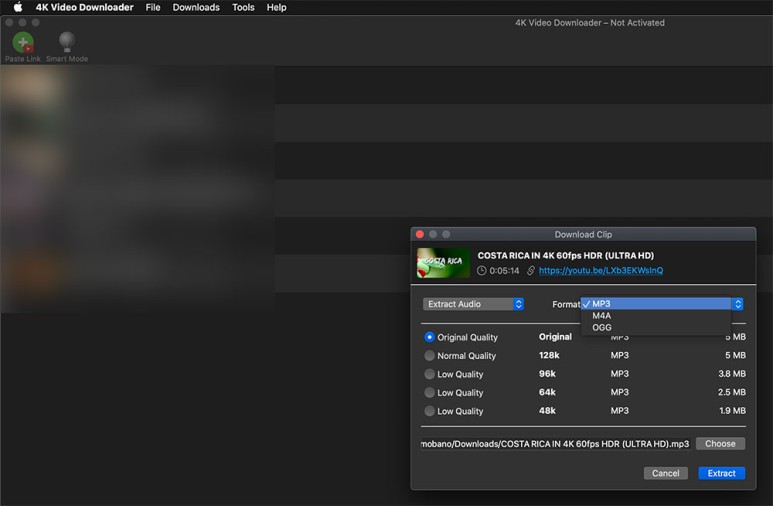Open the 4K Video Downloader app menu

(x=84, y=7)
